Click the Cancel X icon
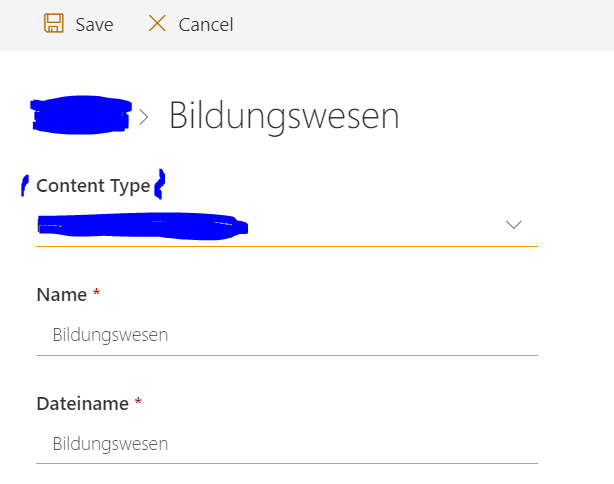The width and height of the screenshot is (614, 484). 157,23
